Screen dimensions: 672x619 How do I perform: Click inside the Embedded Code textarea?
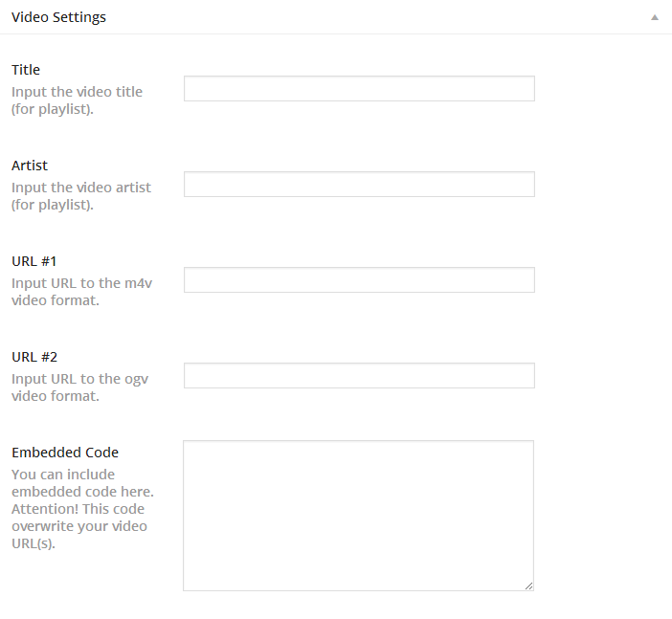pos(358,515)
